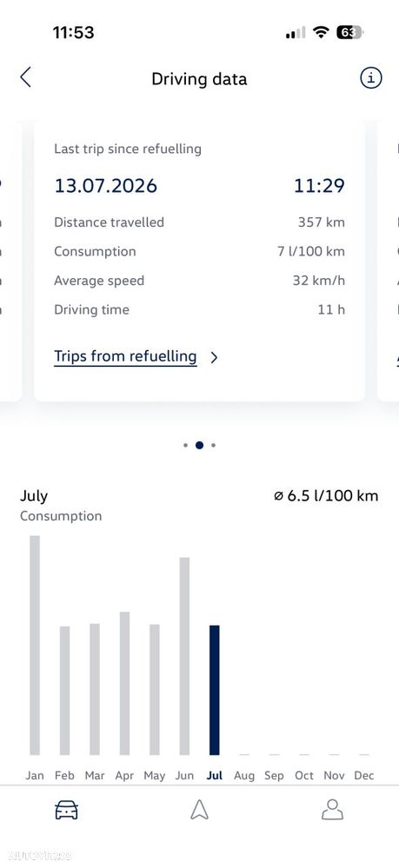Tap chevron next to Trips from refuelling
This screenshot has height=868, width=399.
(x=215, y=358)
